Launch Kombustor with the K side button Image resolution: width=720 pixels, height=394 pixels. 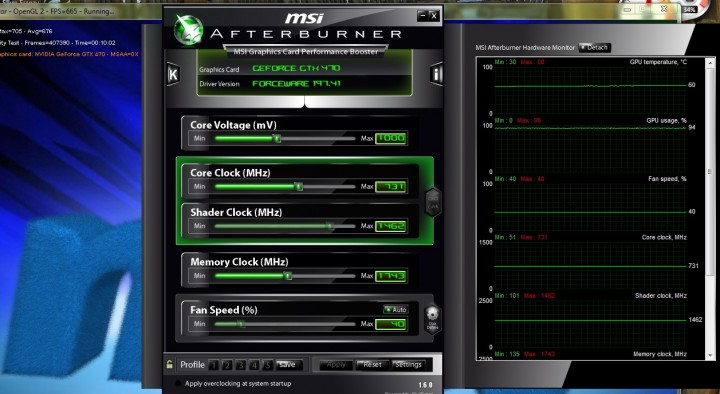[x=173, y=74]
